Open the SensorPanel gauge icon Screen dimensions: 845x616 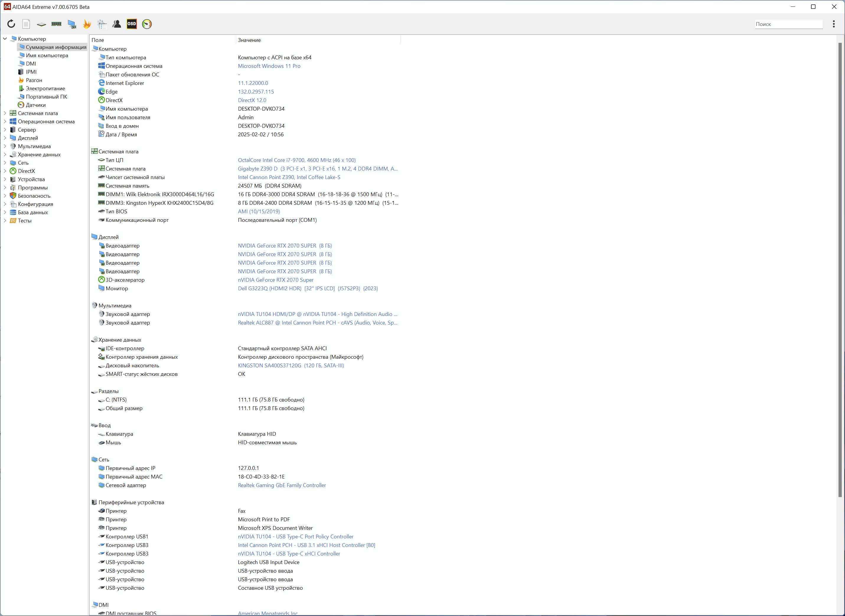coord(147,24)
